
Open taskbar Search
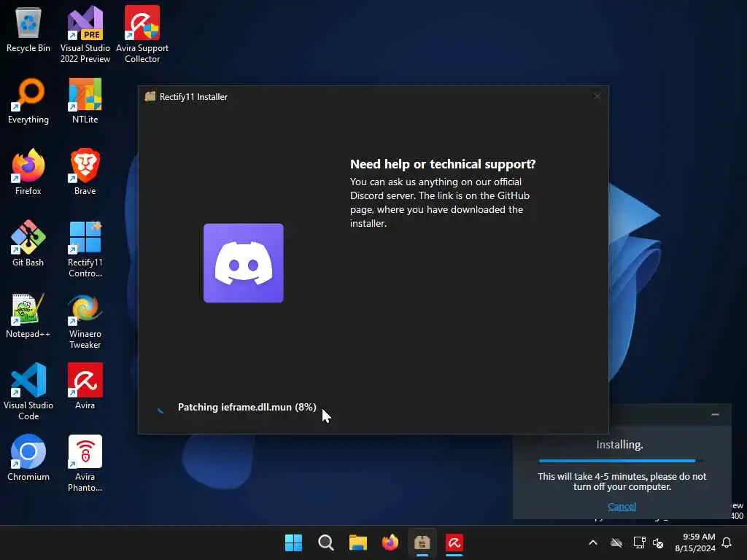pyautogui.click(x=326, y=542)
